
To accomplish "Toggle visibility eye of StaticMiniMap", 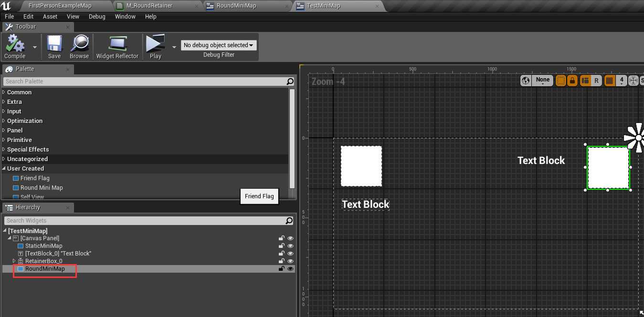I will point(290,246).
